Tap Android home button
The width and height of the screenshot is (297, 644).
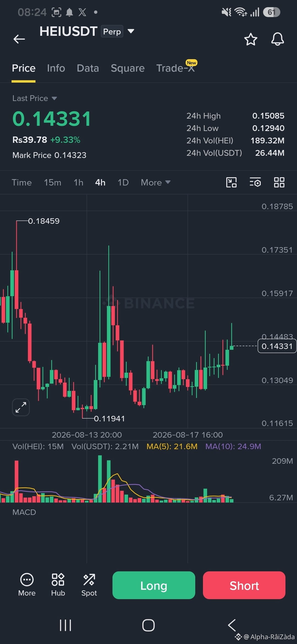click(148, 625)
